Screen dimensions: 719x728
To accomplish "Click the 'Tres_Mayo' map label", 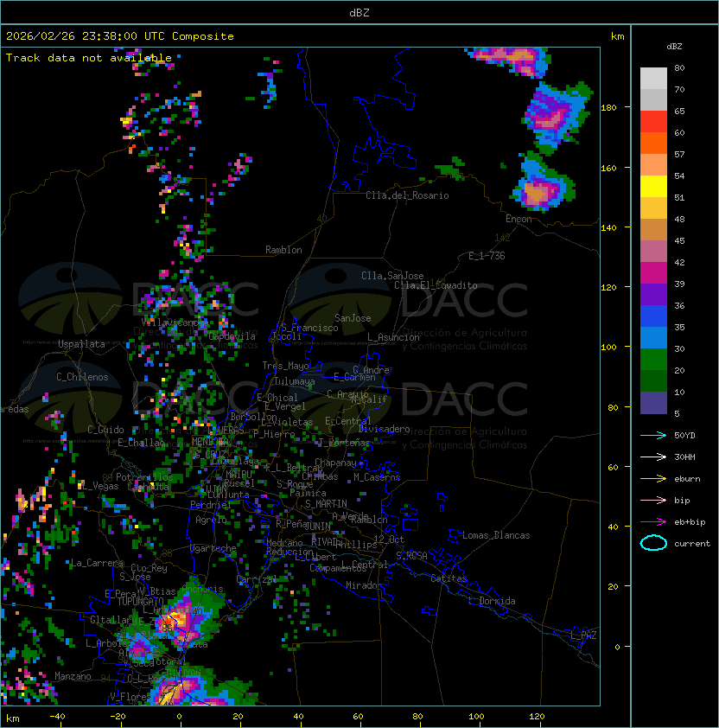I will point(285,366).
